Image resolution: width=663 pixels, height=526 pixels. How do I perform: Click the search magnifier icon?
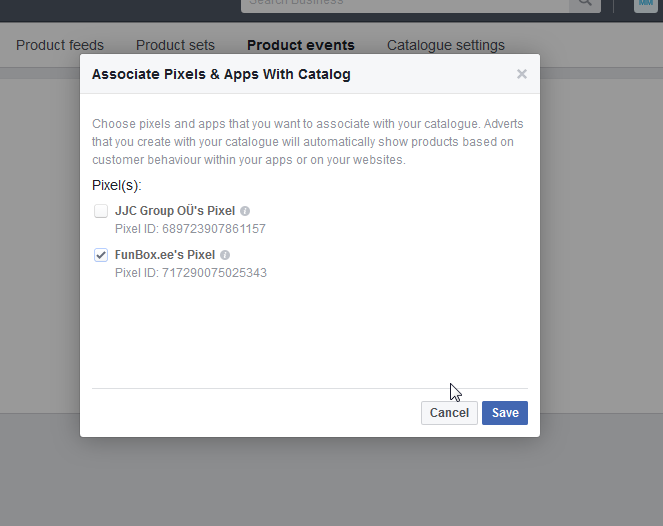(584, 3)
